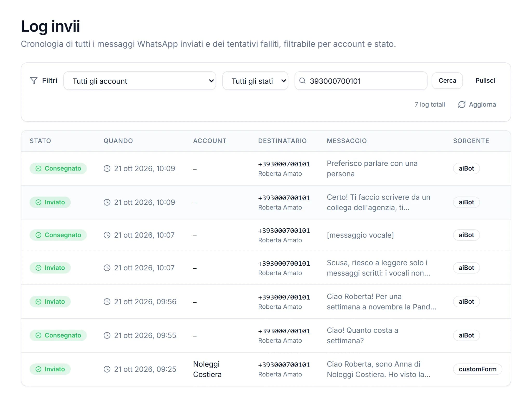Click message 'Ciao! Quanto costa a settimana?'
Image resolution: width=532 pixels, height=403 pixels.
[362, 335]
